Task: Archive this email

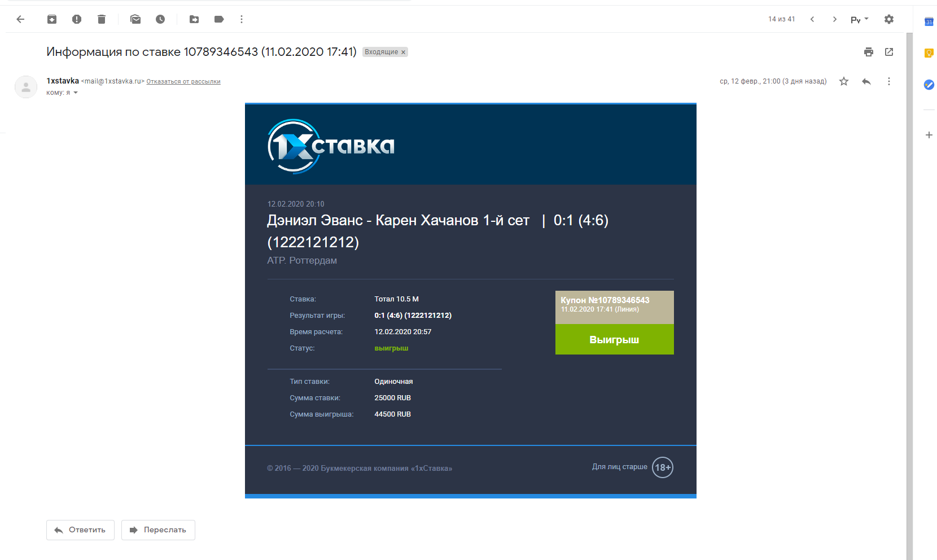Action: (52, 19)
